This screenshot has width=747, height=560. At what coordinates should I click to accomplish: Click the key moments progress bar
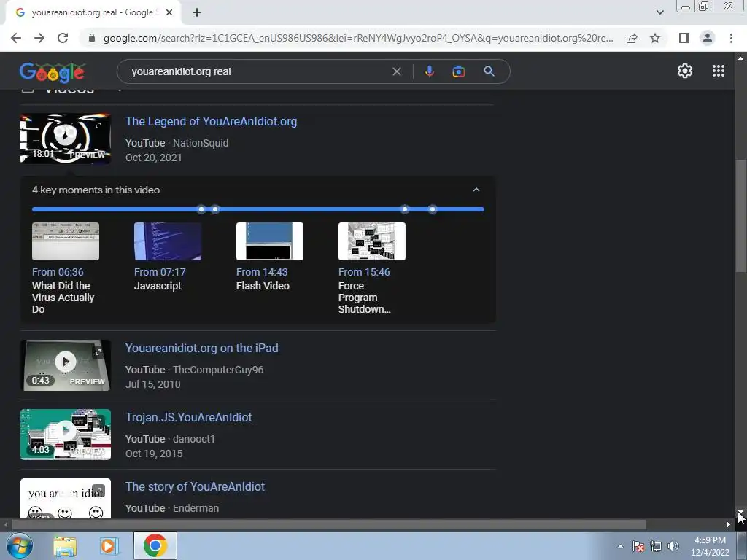pyautogui.click(x=258, y=209)
